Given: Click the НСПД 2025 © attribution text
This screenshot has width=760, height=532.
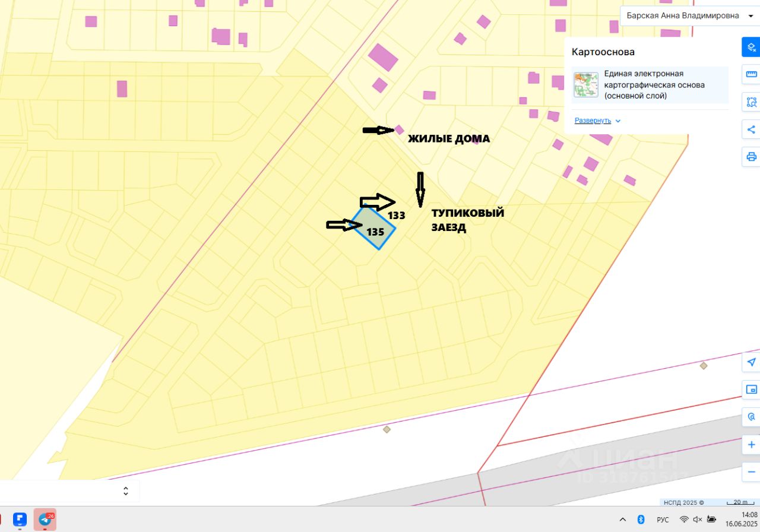Looking at the screenshot, I should (684, 502).
